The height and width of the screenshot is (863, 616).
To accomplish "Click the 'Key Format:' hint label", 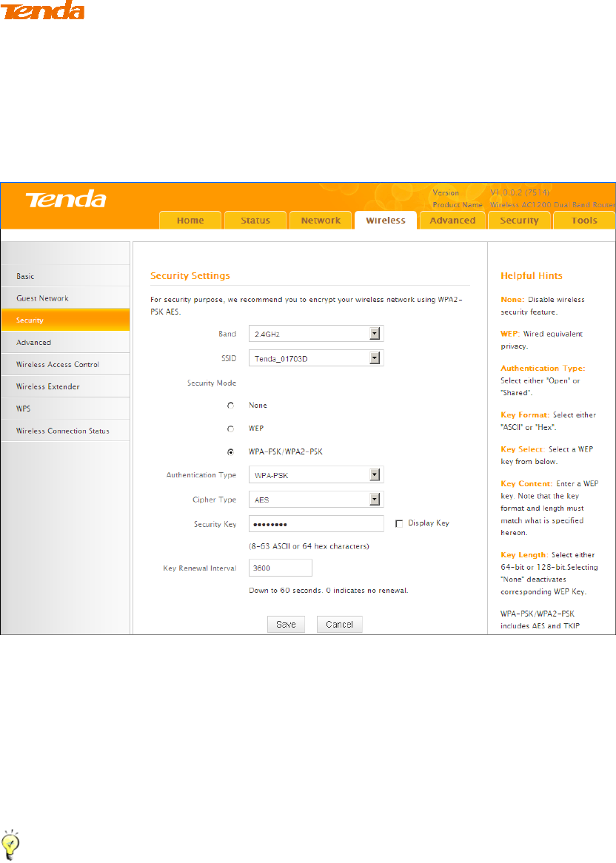I will [x=525, y=415].
